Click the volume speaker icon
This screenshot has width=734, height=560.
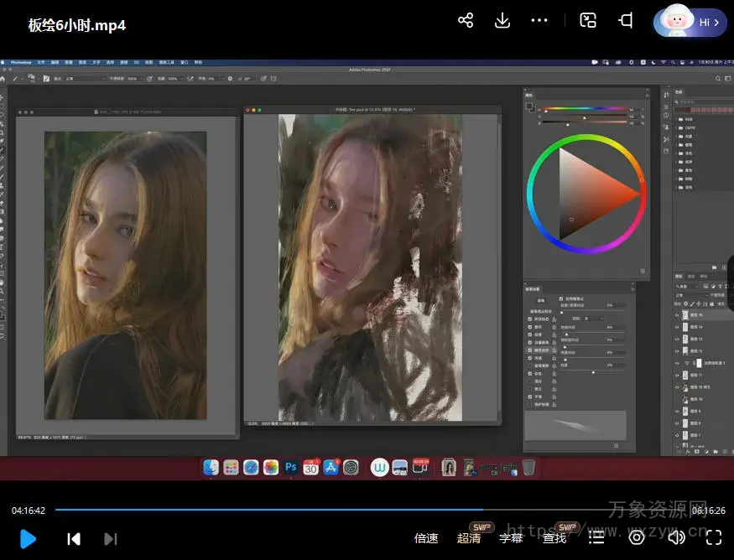[676, 537]
